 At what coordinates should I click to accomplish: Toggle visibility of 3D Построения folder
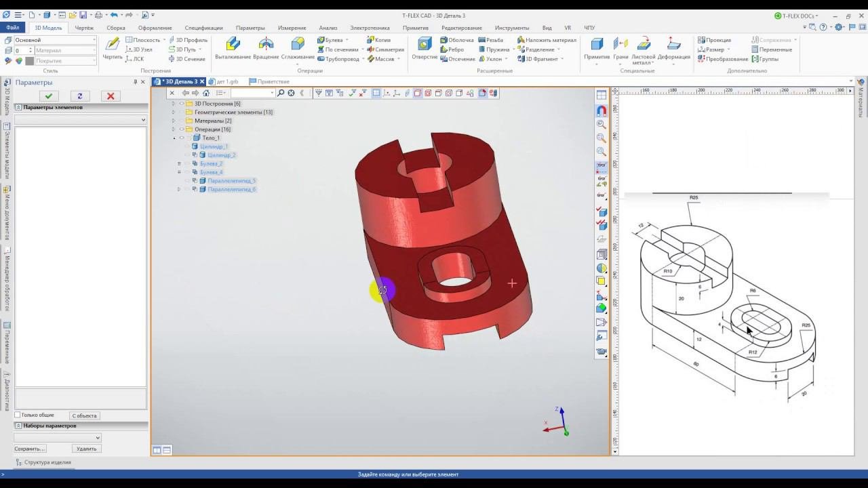[x=181, y=104]
